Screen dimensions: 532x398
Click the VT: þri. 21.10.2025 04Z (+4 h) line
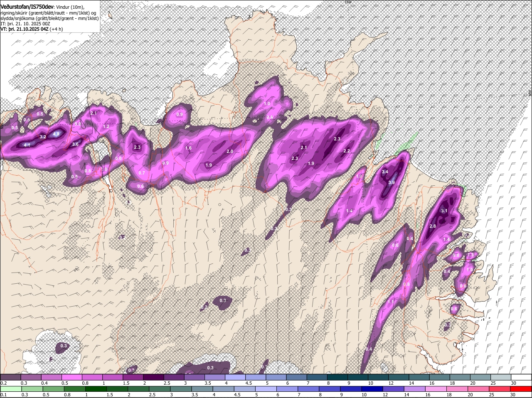pyautogui.click(x=32, y=29)
